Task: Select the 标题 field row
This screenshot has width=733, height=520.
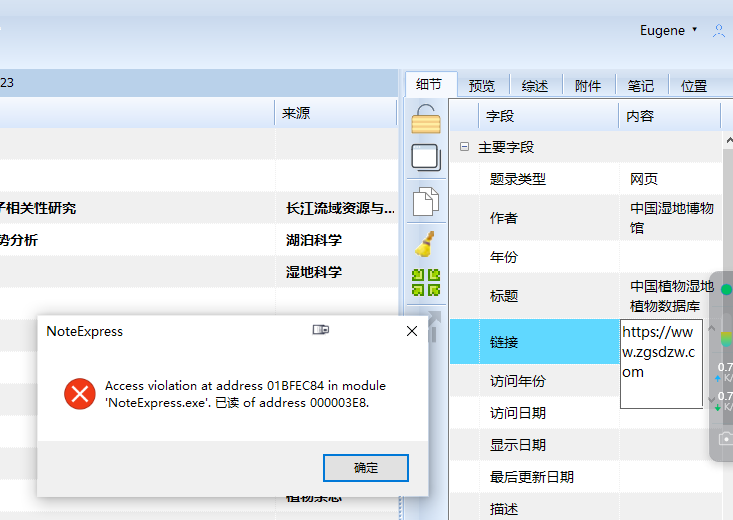Action: 586,296
